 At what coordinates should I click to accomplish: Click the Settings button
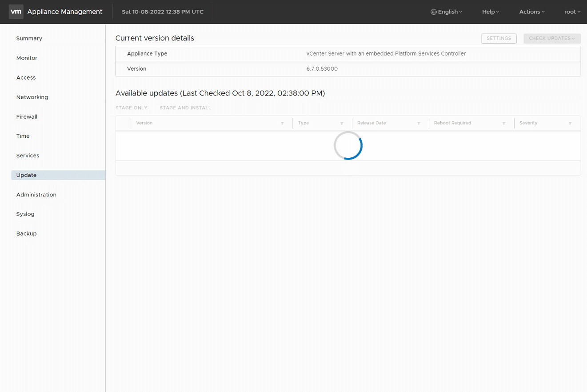click(x=499, y=38)
